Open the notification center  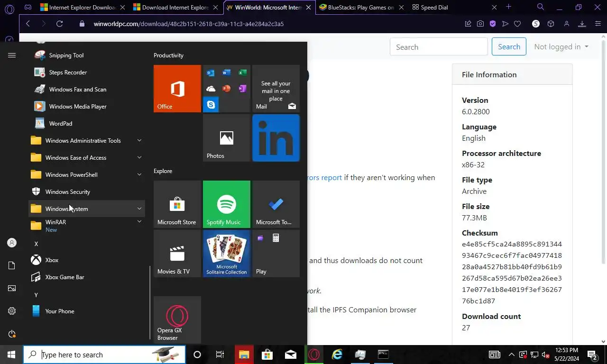pos(592,355)
